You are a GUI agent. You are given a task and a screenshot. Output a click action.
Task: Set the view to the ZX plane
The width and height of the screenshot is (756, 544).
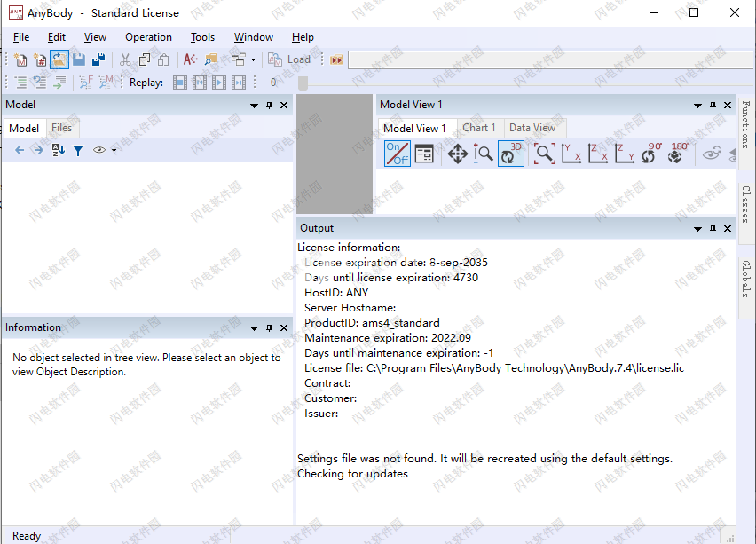click(598, 154)
